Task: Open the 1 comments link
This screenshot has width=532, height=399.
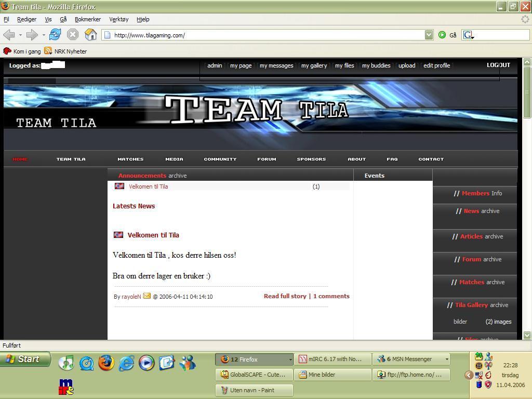Action: pos(331,296)
